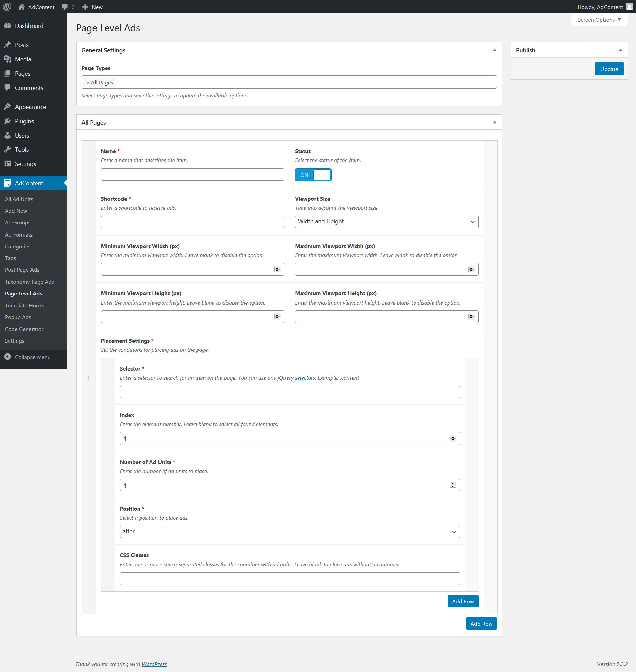Screen dimensions: 636x672
Task: Click the Index field stepper arrows
Action: [x=453, y=439]
